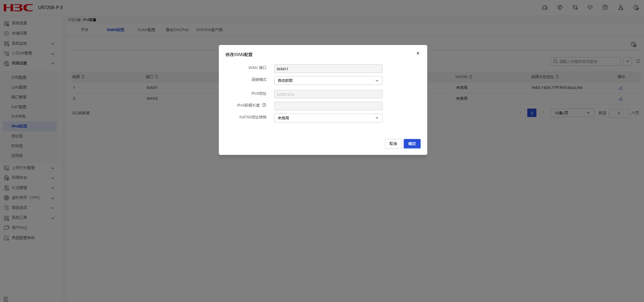Click the IPv6前缀长度 input field
Image resolution: width=644 pixels, height=302 pixels.
[x=328, y=106]
